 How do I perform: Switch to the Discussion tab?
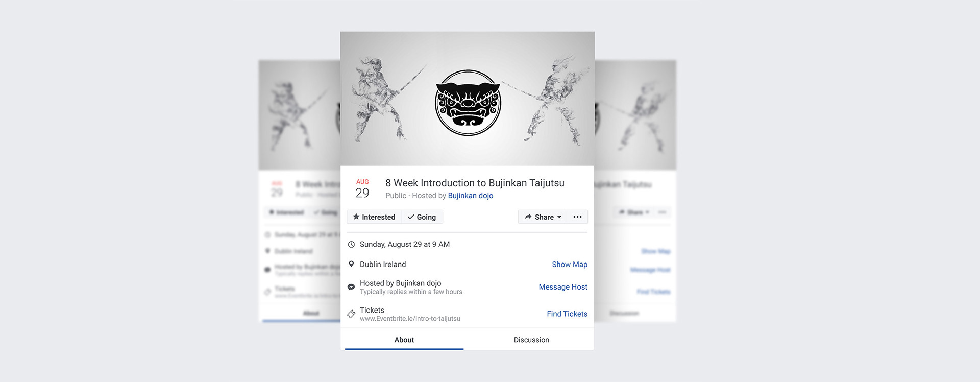click(x=531, y=340)
